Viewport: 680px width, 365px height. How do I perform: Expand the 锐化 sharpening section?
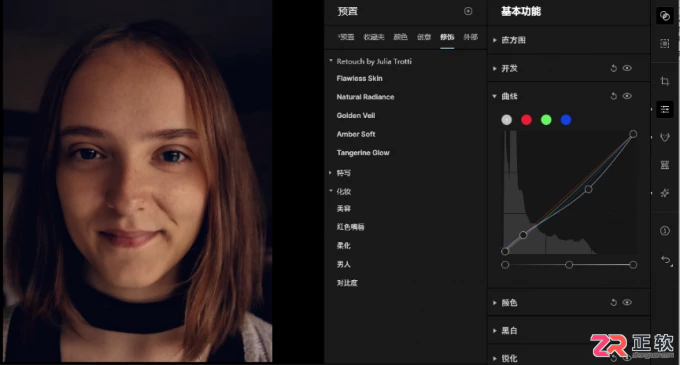point(494,358)
